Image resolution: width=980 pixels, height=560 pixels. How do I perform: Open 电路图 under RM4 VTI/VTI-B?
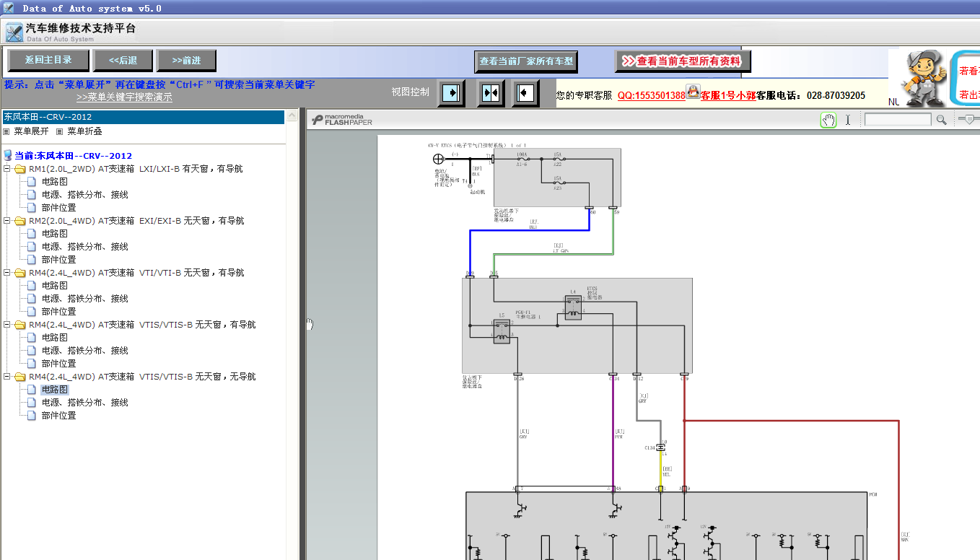[55, 286]
